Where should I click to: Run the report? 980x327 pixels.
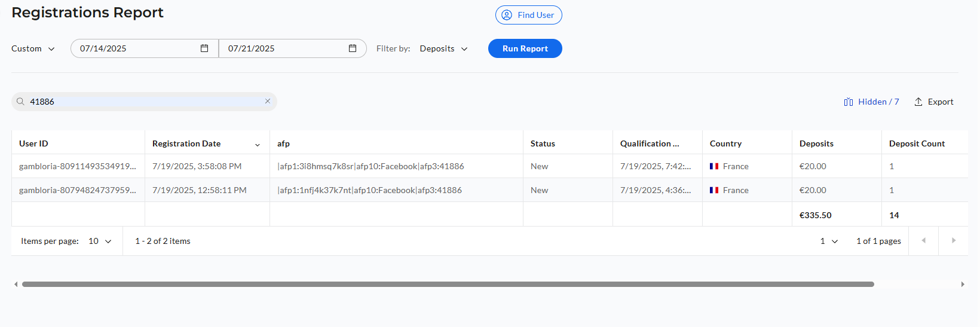[x=525, y=48]
